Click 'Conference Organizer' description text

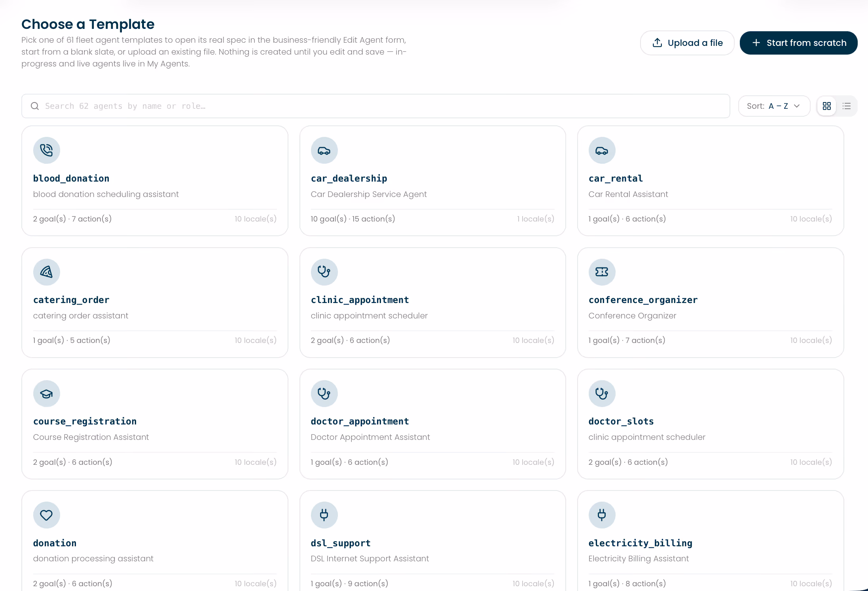pos(633,316)
